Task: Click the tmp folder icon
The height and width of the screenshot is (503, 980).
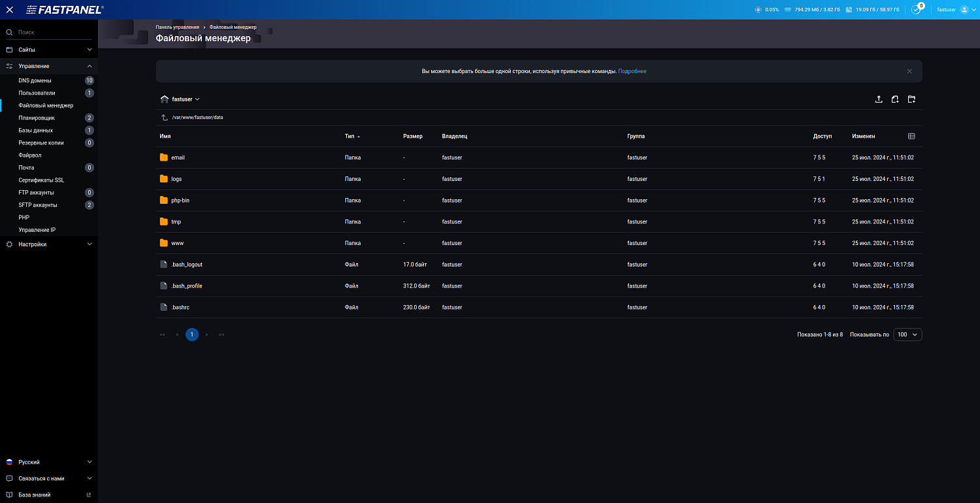Action: pyautogui.click(x=164, y=221)
